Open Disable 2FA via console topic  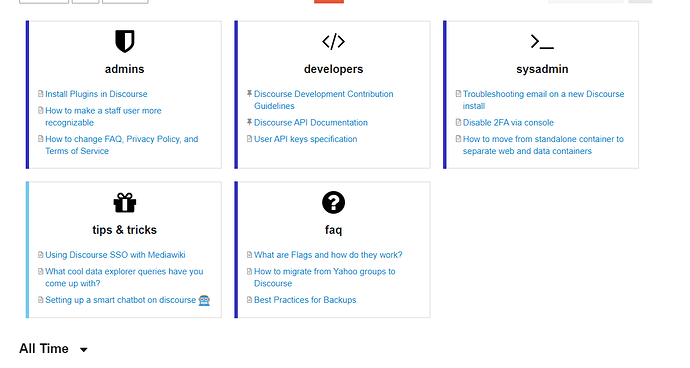point(508,122)
